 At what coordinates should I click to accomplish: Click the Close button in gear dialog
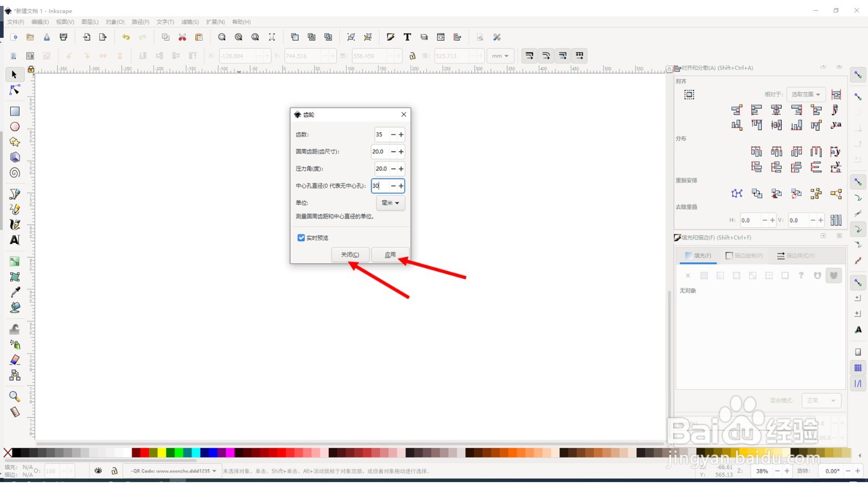point(350,255)
